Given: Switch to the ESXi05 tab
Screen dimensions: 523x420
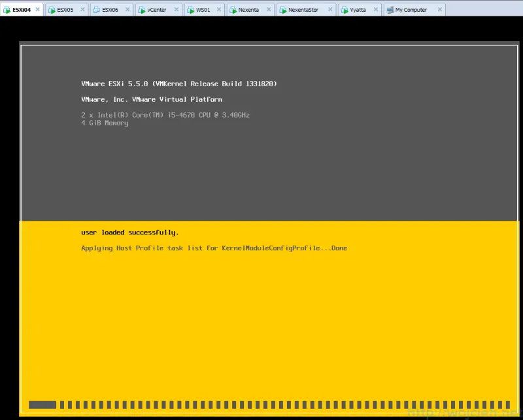Looking at the screenshot, I should tap(66, 9).
